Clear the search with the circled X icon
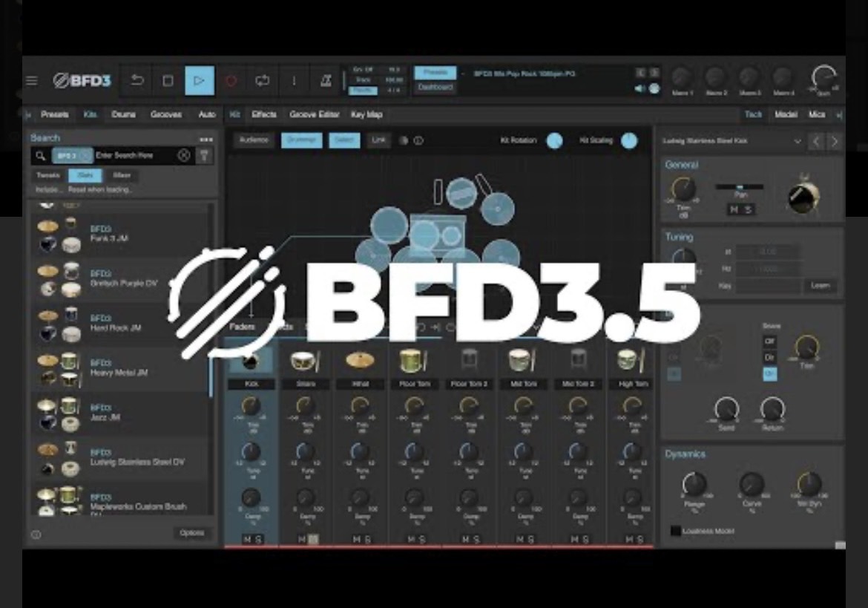 point(184,156)
